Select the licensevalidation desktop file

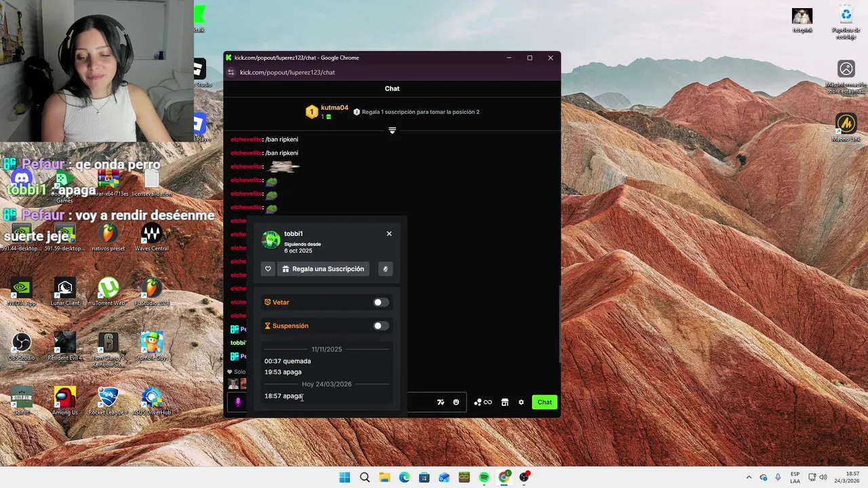tap(152, 182)
